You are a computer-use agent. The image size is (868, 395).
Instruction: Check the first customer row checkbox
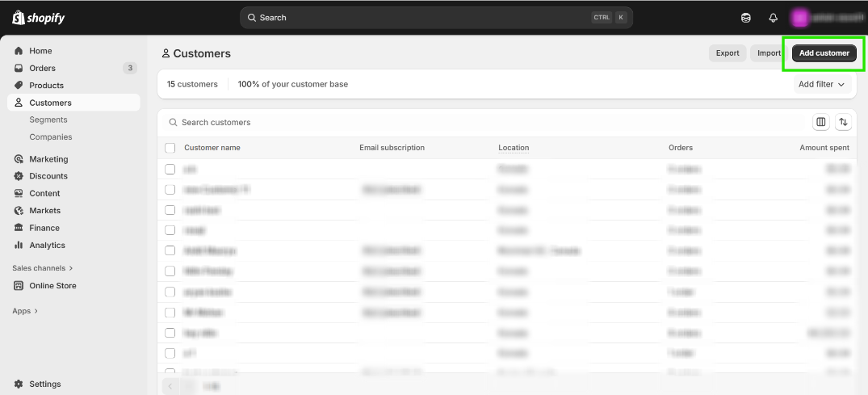tap(170, 170)
